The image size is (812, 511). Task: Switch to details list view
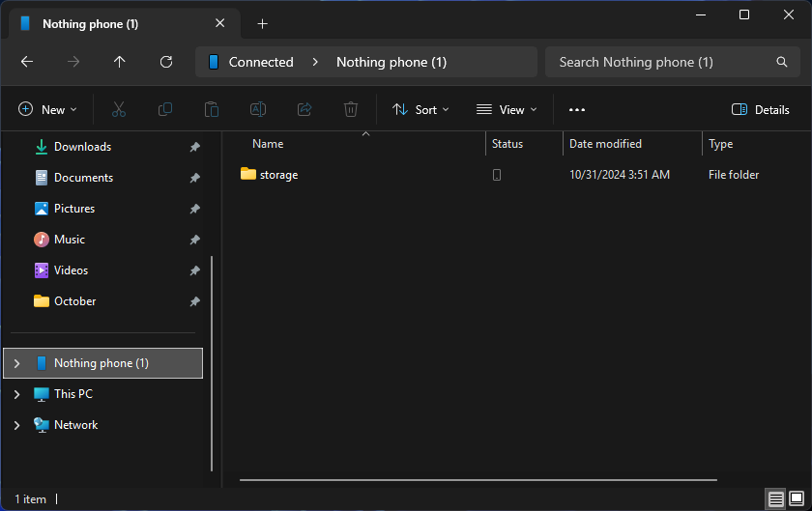coord(776,499)
